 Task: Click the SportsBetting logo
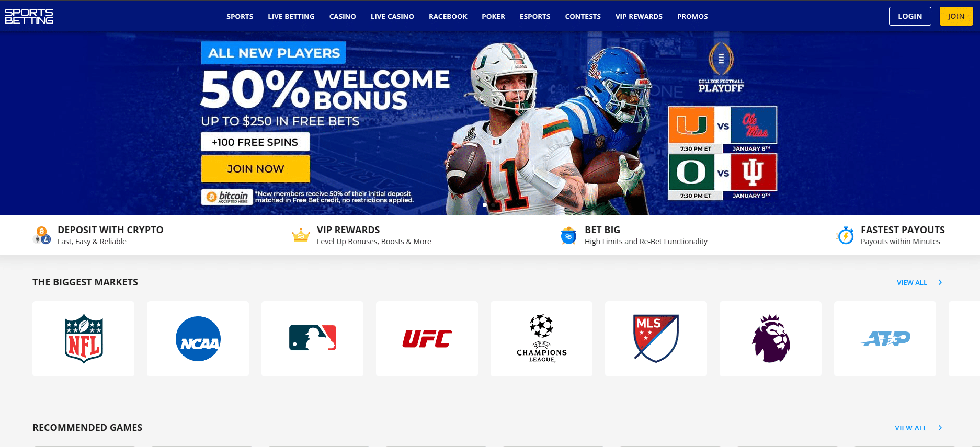tap(29, 16)
